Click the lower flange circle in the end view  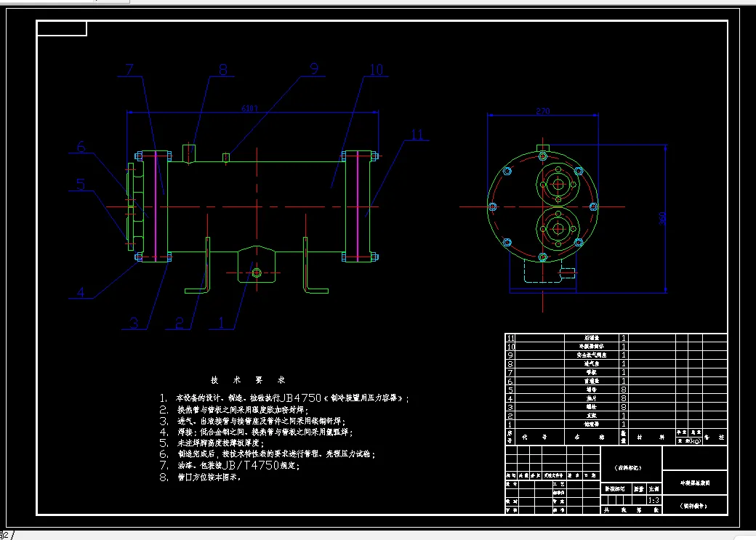tap(558, 229)
